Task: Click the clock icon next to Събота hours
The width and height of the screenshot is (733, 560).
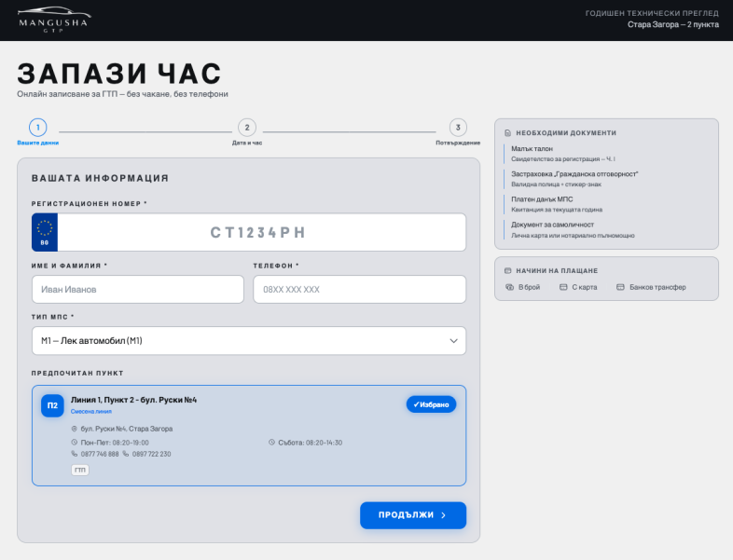Action: (x=271, y=443)
